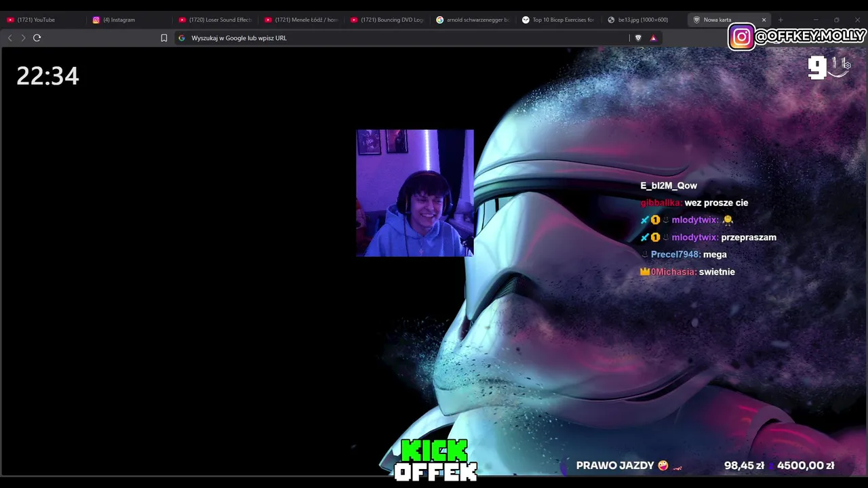This screenshot has height=488, width=868.
Task: Click 0Michasia's "swietnie" chat message
Action: tap(717, 272)
